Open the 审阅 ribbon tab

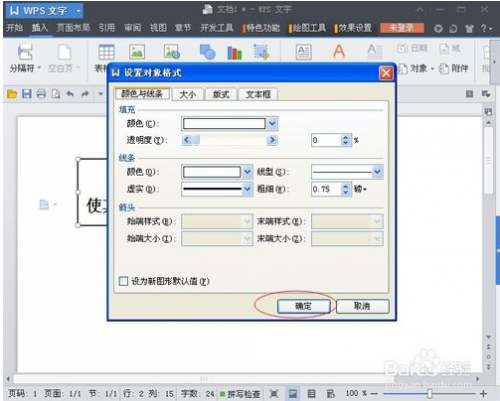133,28
